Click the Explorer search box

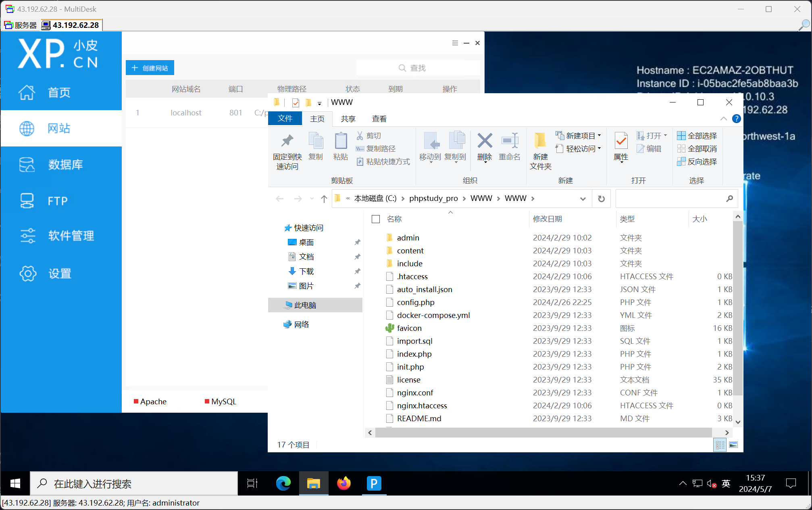[x=677, y=199]
